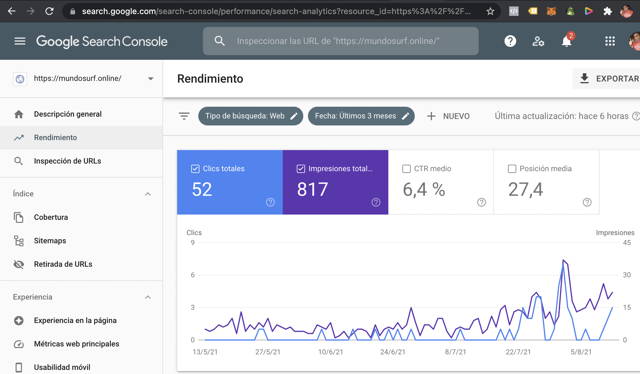Image resolution: width=640 pixels, height=374 pixels.
Task: Open users and permissions settings icon
Action: point(538,41)
